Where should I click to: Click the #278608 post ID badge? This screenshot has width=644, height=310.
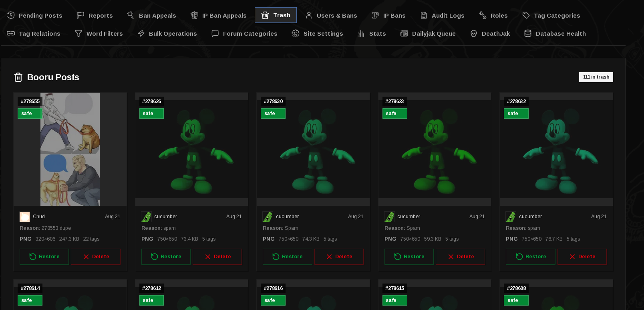click(516, 288)
